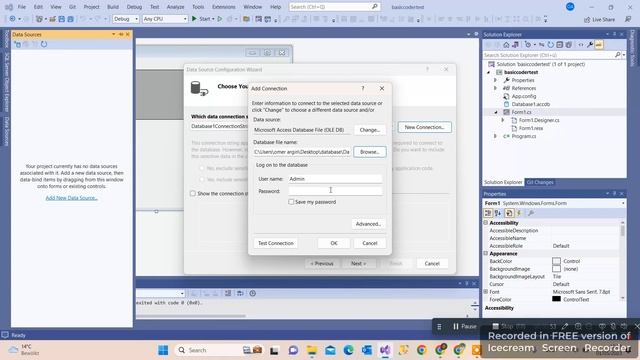640x360 pixels.
Task: Click the Live Share button
Action: [599, 19]
